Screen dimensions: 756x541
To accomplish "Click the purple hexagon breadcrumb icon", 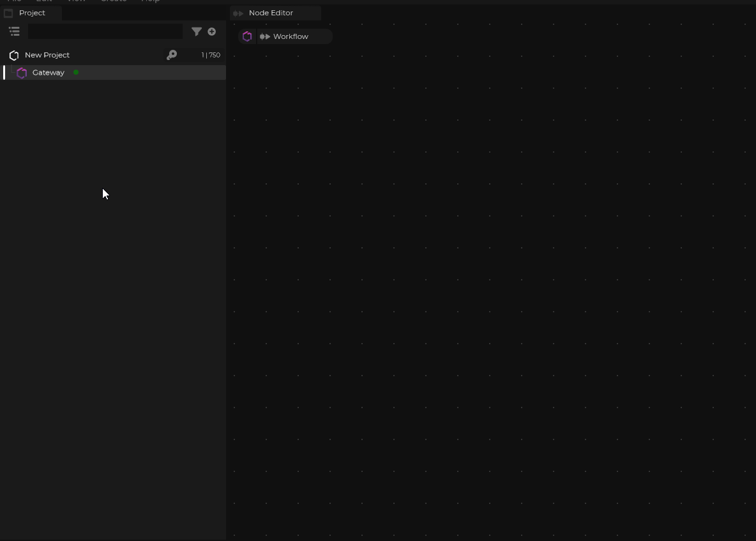I will coord(247,36).
